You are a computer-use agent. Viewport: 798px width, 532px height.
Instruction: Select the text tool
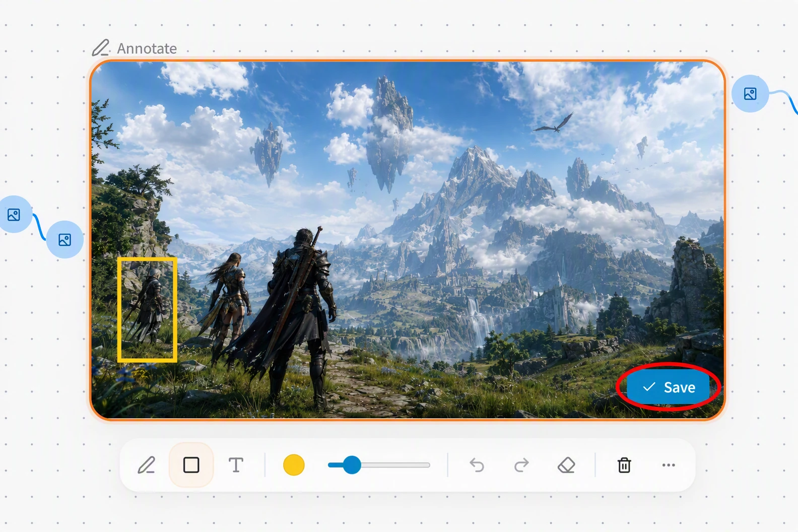tap(236, 465)
